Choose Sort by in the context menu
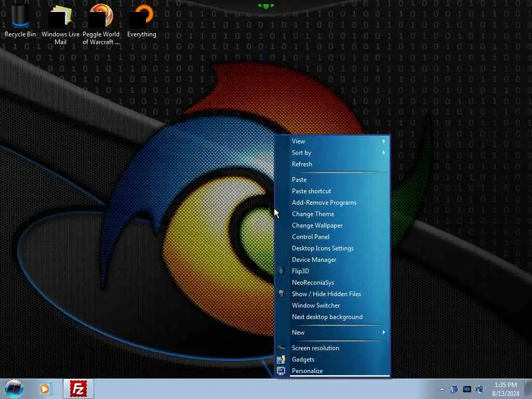Viewport: 532px width, 399px height. (x=332, y=153)
